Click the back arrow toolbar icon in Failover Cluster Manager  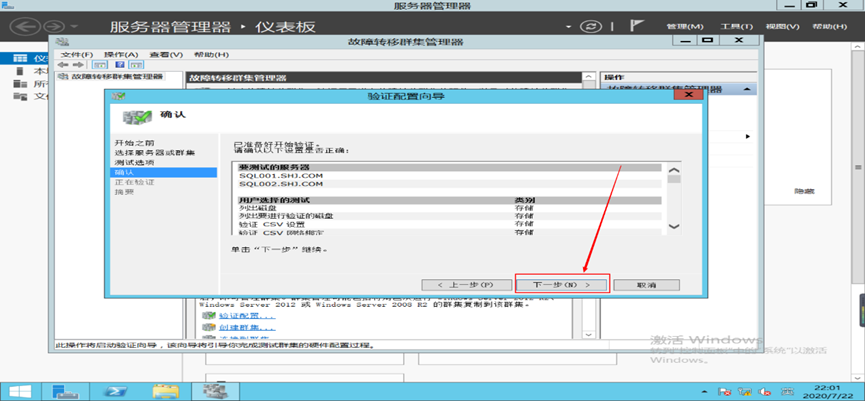pyautogui.click(x=62, y=65)
